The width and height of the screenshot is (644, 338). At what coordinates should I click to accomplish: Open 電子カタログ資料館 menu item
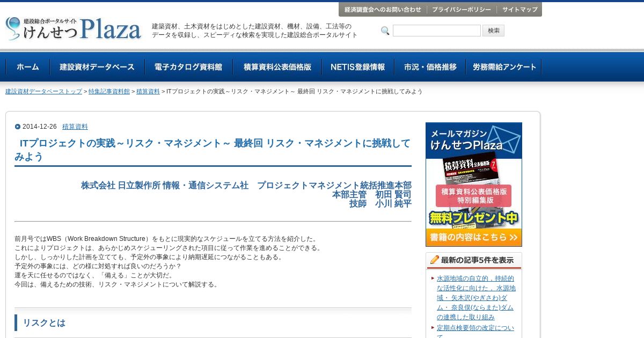pyautogui.click(x=188, y=67)
